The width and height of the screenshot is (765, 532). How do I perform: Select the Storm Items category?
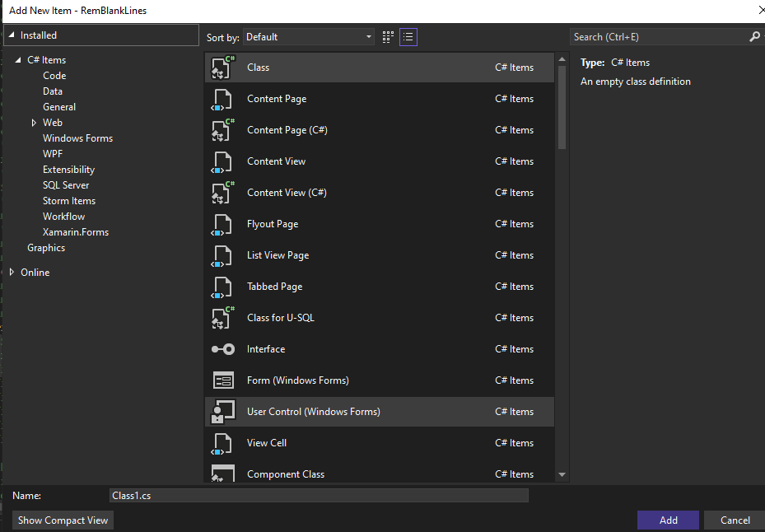click(x=69, y=201)
